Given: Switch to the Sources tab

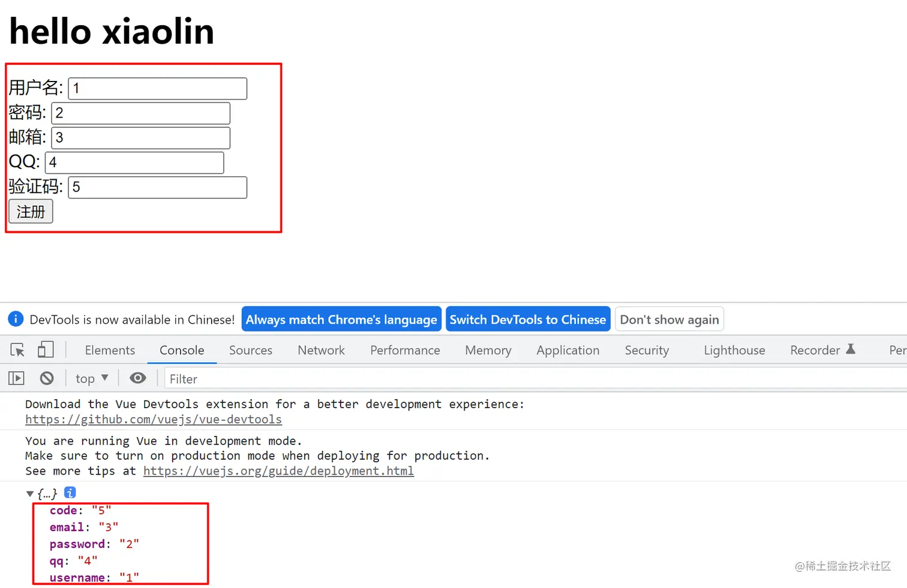Looking at the screenshot, I should click(251, 350).
